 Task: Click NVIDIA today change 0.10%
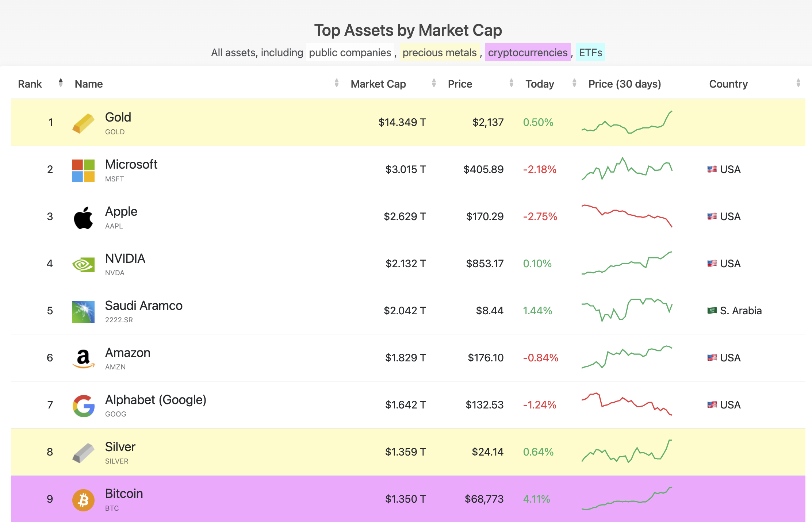(537, 264)
